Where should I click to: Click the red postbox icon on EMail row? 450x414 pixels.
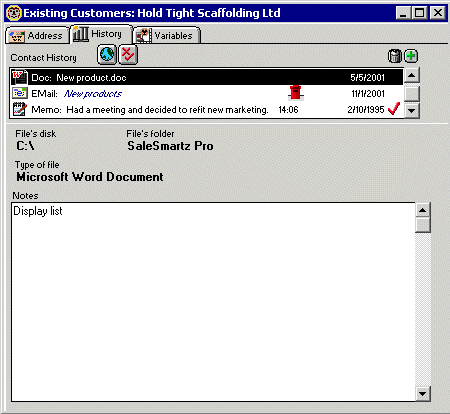coord(296,93)
